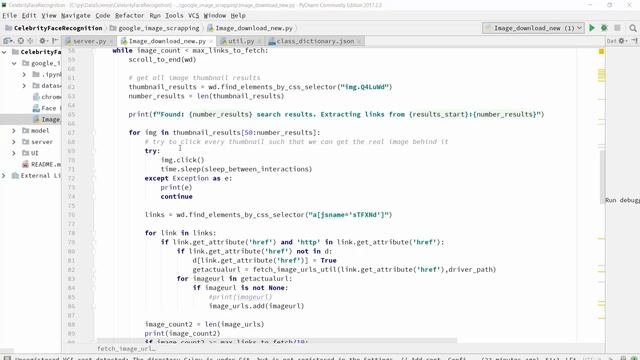Click the editor horizontal scrollbar
This screenshot has height=360, width=640.
pyautogui.click(x=277, y=340)
